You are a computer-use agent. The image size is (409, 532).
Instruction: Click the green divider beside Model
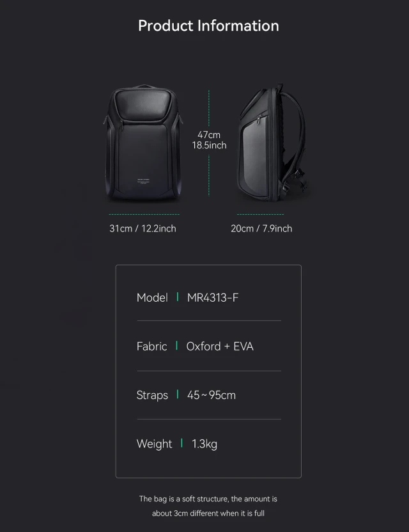[x=178, y=297]
